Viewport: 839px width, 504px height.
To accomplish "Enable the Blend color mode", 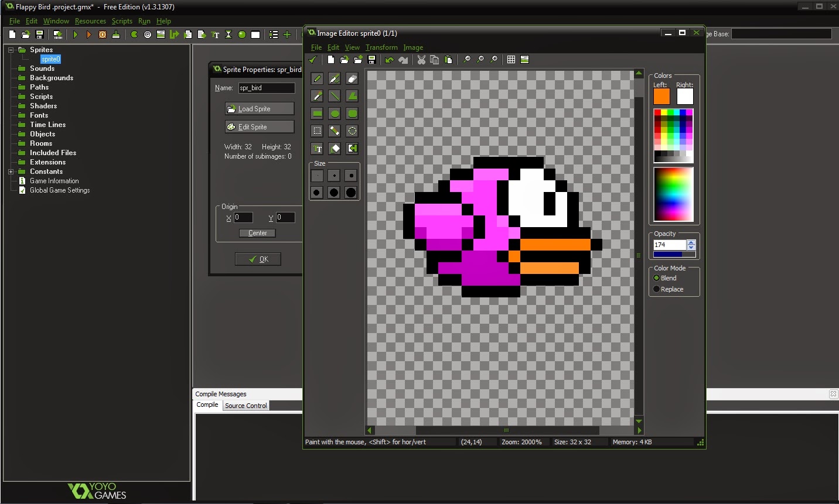I will [x=657, y=278].
